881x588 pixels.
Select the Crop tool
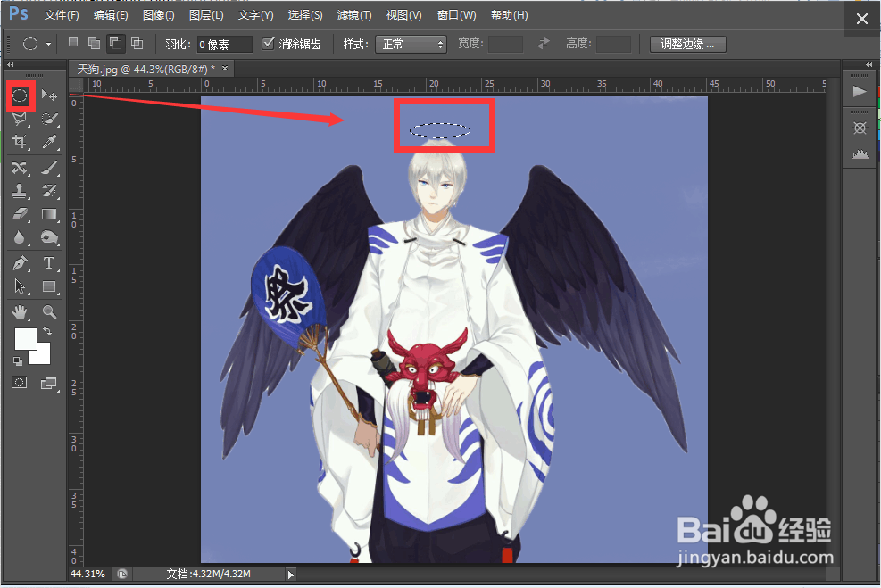tap(21, 142)
